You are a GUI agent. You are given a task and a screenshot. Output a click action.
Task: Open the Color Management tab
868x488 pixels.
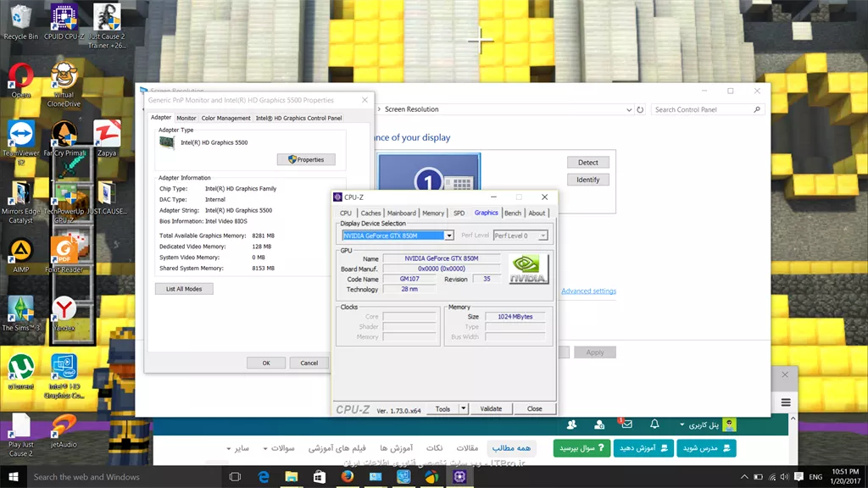pos(225,118)
